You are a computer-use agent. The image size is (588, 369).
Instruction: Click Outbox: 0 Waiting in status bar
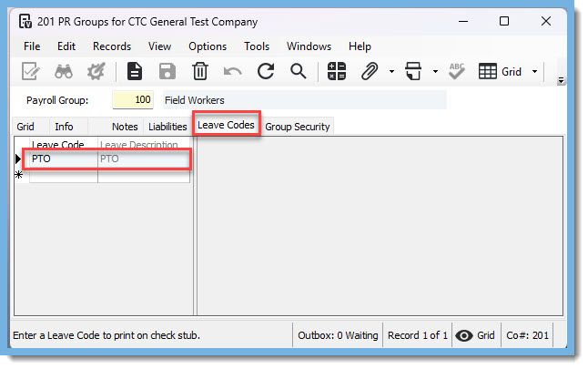click(338, 335)
